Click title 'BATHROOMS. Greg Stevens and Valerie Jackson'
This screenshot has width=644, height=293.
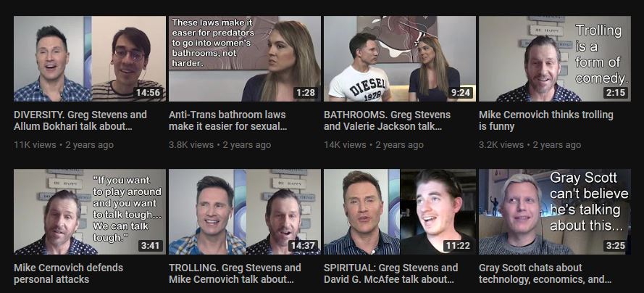[387, 120]
